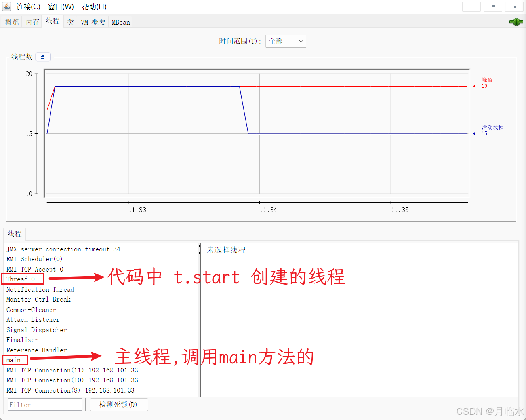
Task: Switch to the 类 tab
Action: coord(71,22)
